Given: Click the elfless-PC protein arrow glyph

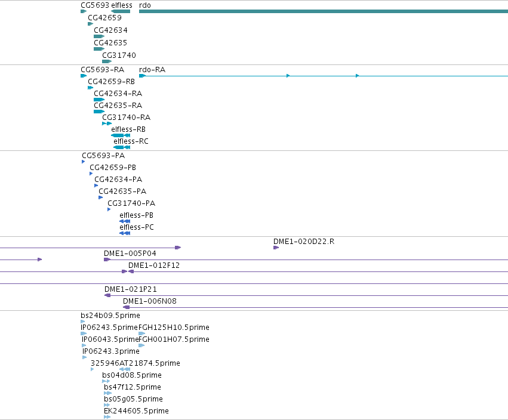Looking at the screenshot, I should pos(125,233).
